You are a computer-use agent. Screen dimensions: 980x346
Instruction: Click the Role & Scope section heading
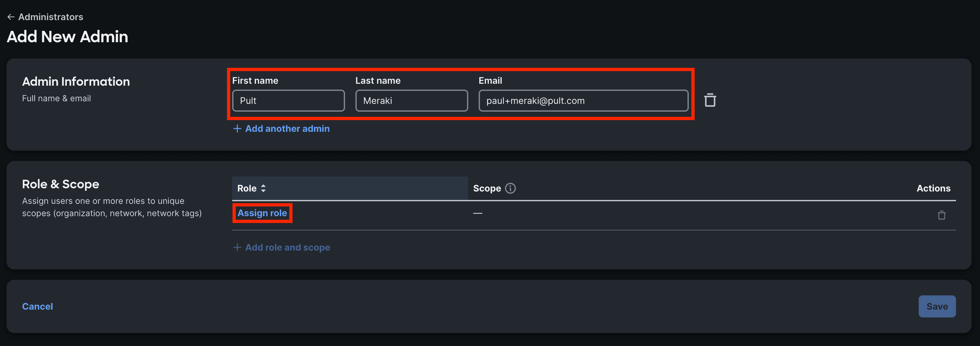pyautogui.click(x=61, y=184)
